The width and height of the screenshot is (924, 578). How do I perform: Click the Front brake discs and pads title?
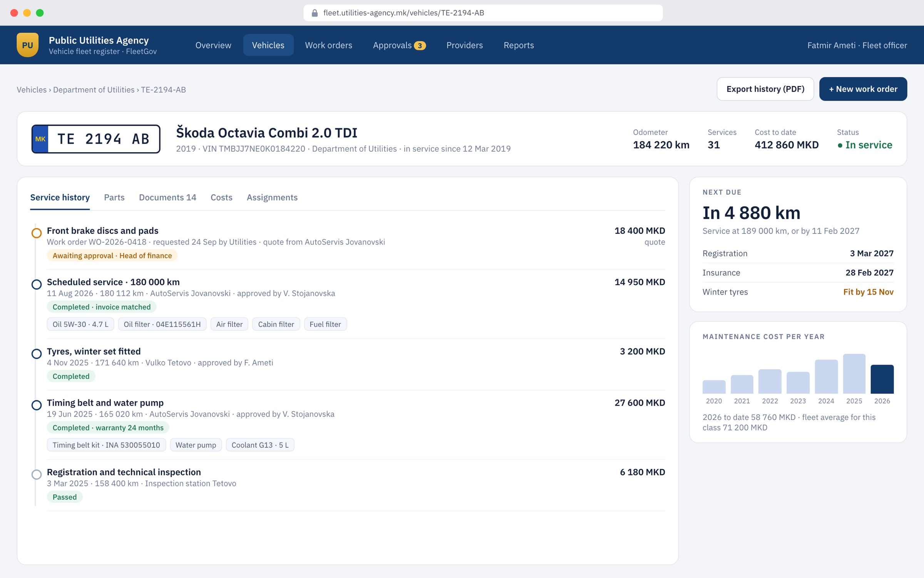click(x=102, y=230)
